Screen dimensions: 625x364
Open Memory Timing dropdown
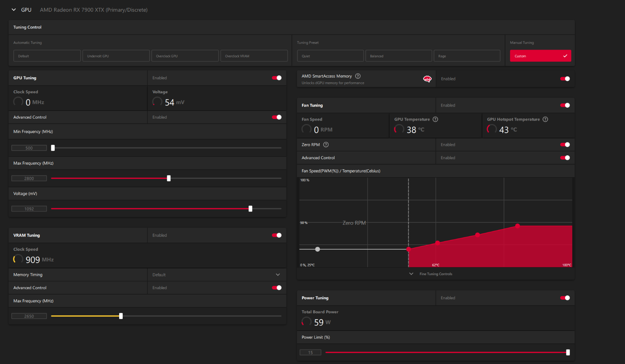click(x=217, y=275)
